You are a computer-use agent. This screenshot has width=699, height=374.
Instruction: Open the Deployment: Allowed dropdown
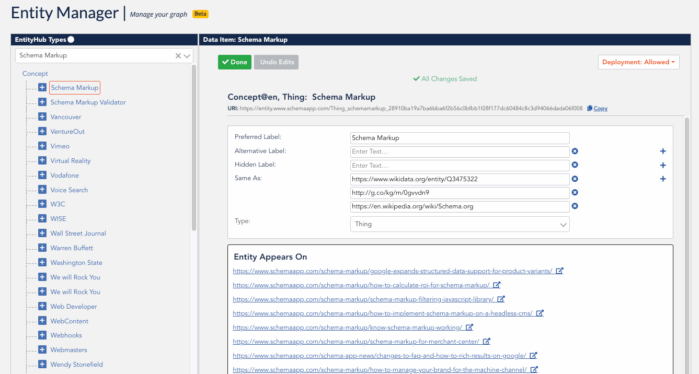(638, 62)
